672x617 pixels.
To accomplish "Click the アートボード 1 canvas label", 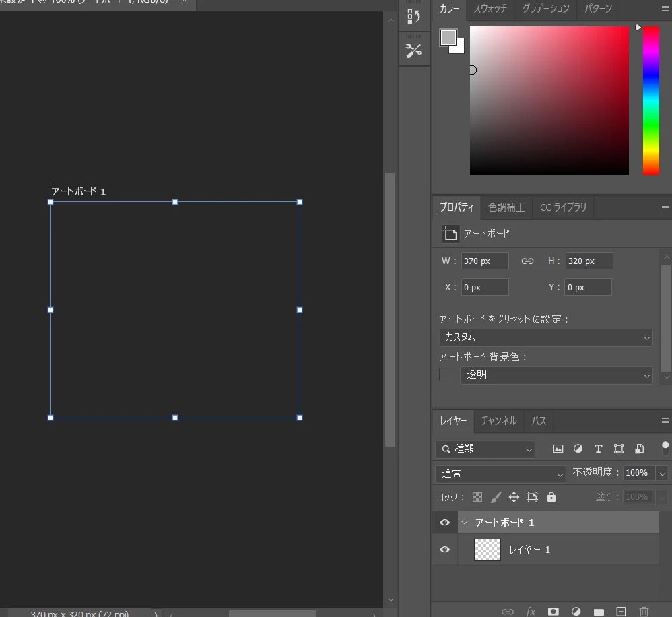I will (x=78, y=191).
